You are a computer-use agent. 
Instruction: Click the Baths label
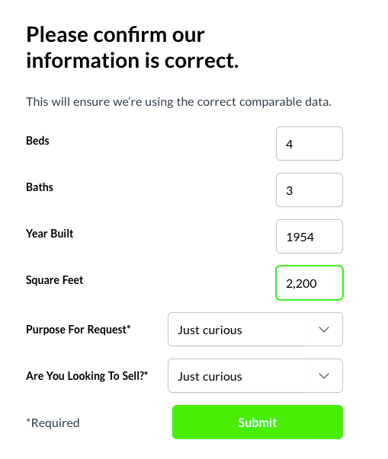(40, 187)
